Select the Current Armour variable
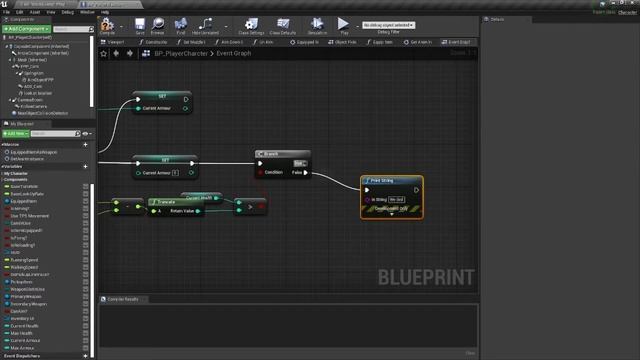The image size is (640, 360). click(25, 340)
